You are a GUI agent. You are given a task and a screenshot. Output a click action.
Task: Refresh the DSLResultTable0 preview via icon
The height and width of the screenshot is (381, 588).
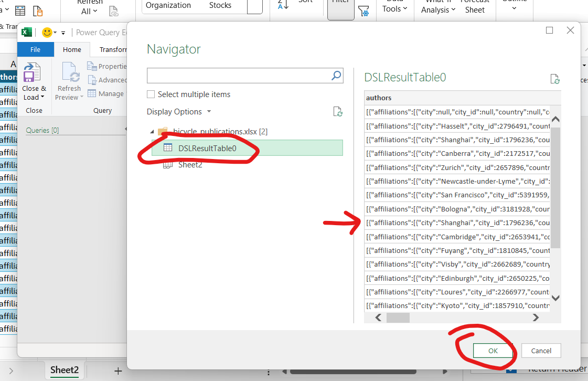click(554, 79)
